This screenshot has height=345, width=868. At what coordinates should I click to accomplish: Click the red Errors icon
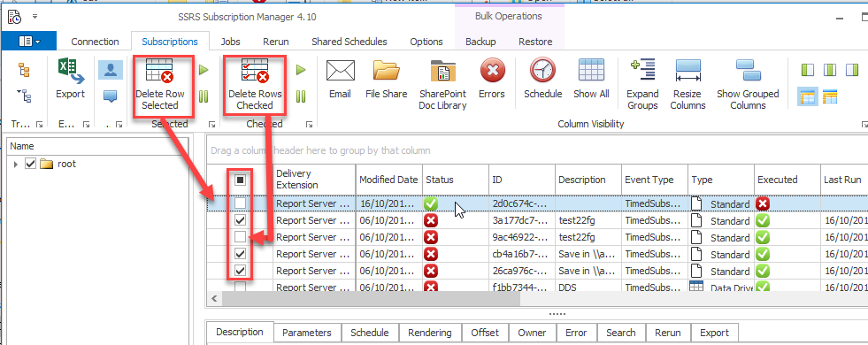click(493, 71)
